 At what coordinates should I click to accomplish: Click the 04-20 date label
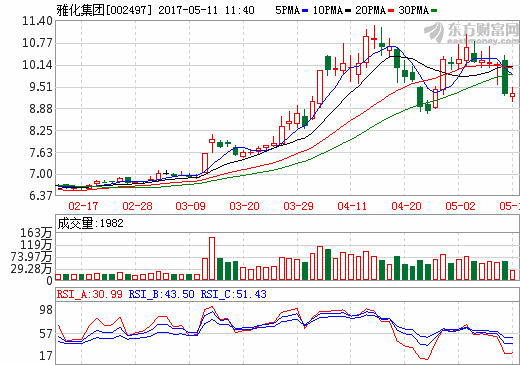(x=407, y=206)
